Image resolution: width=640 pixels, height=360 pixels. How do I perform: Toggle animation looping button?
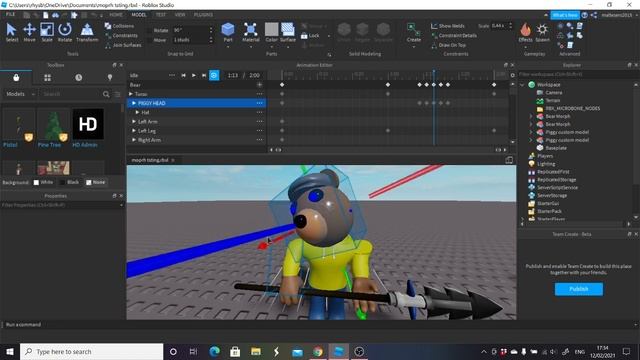tap(214, 75)
